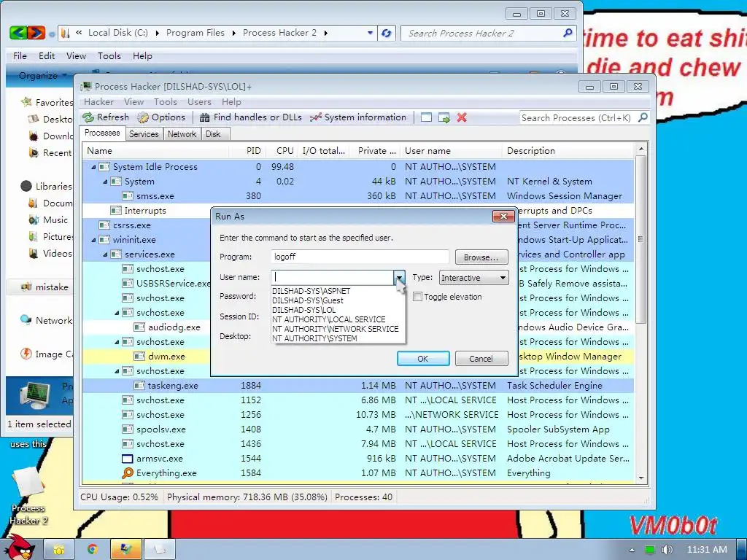
Task: Show hidden tray icons arrow
Action: point(632,550)
